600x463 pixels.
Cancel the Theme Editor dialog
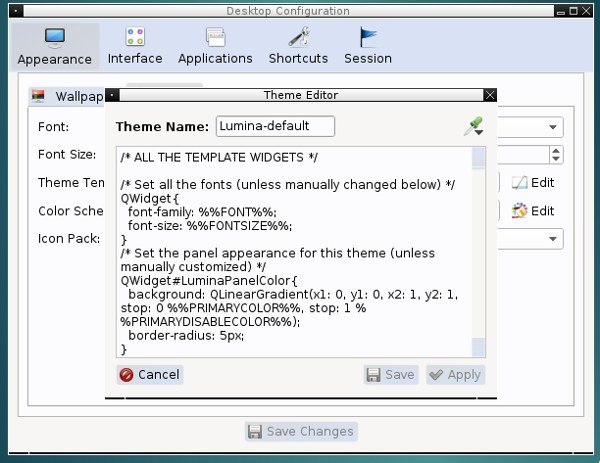[150, 375]
